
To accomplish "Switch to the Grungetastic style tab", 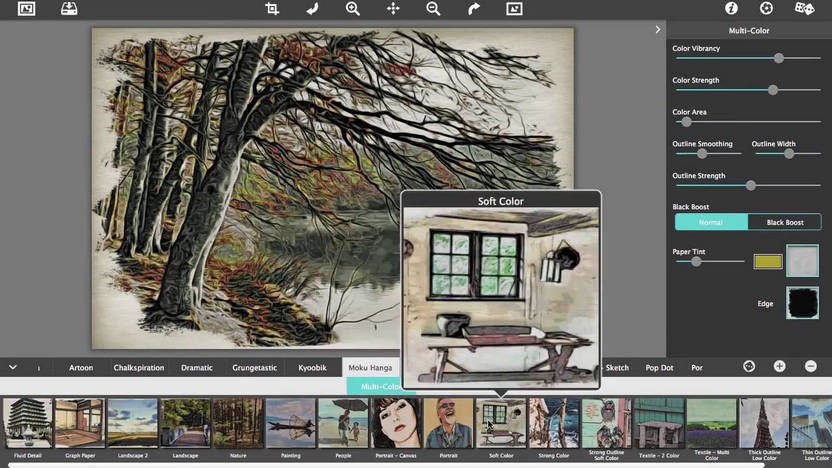I will (255, 368).
